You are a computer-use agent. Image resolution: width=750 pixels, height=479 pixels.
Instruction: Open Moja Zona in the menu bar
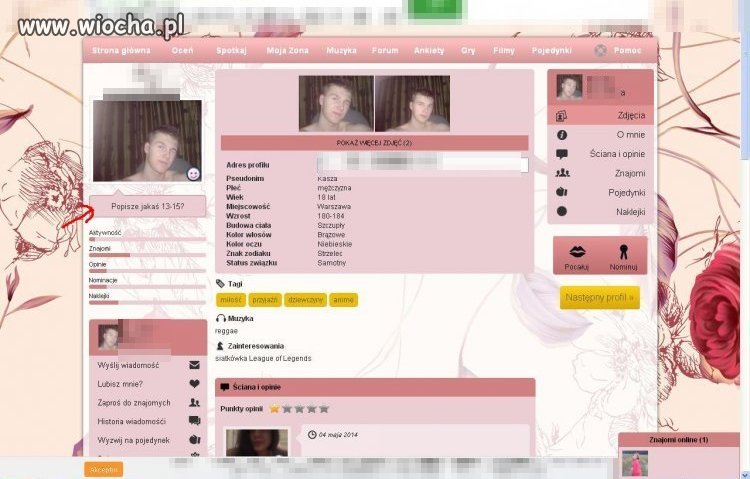click(x=287, y=50)
